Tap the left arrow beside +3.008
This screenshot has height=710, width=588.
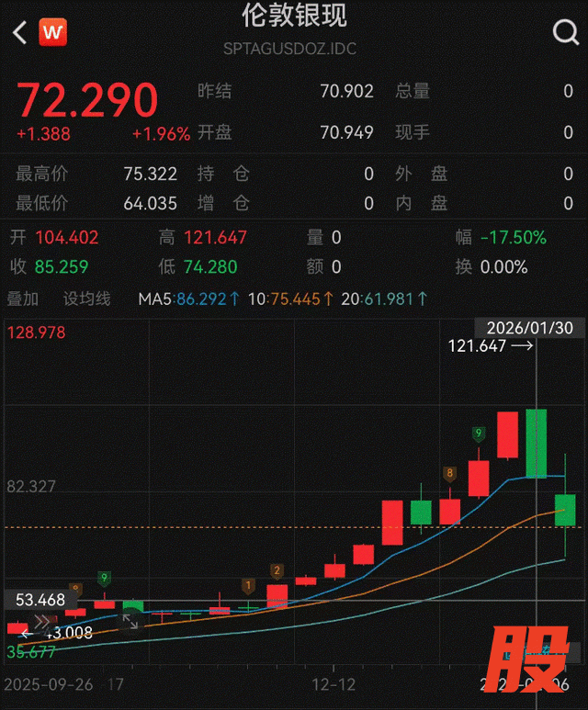pos(27,634)
